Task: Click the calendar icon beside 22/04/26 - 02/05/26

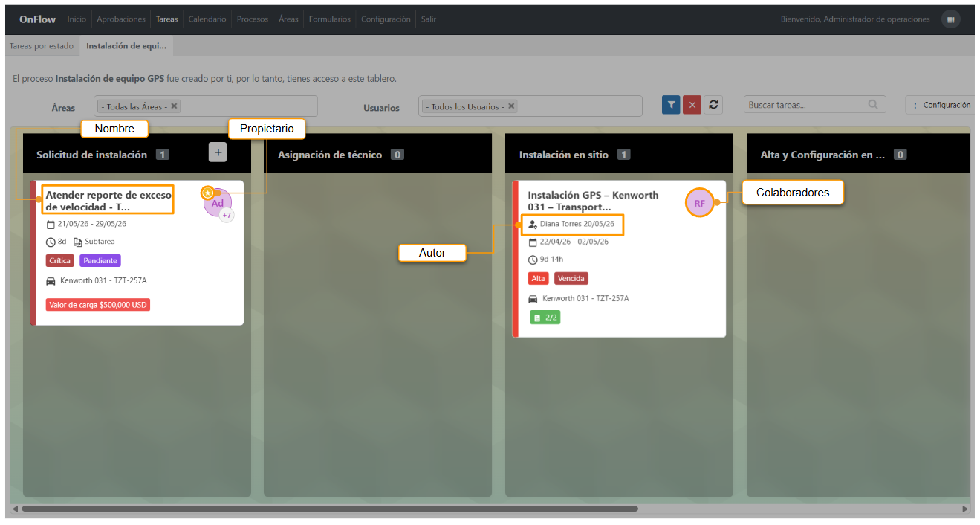Action: point(533,242)
